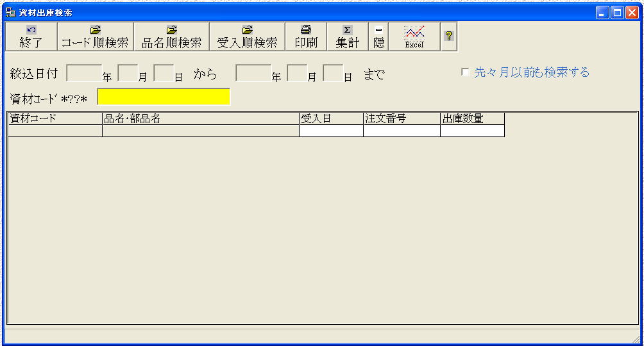Click the 品名・部品名 column header

pos(201,119)
